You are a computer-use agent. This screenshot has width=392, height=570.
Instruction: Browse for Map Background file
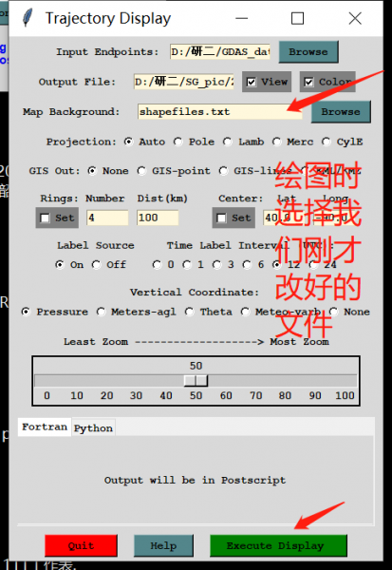pyautogui.click(x=341, y=111)
